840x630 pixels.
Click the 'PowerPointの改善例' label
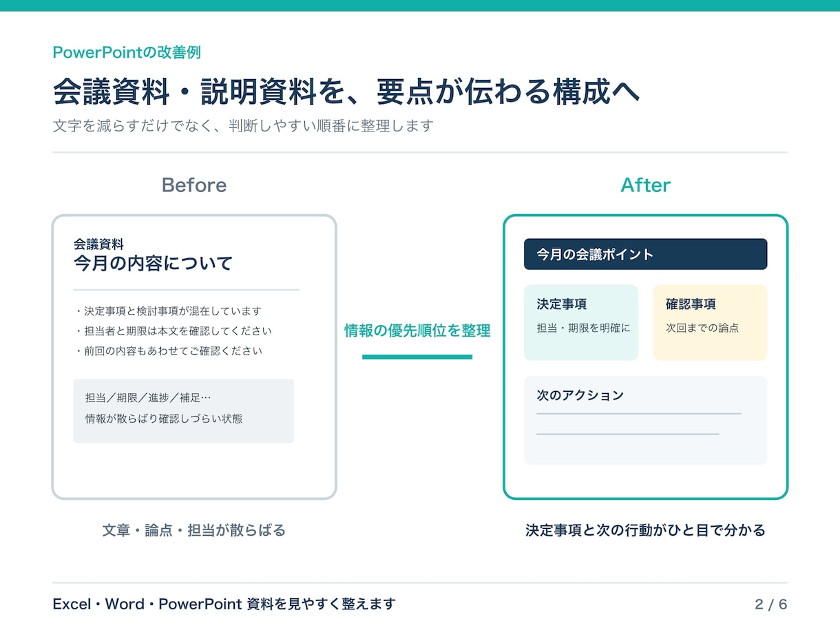coord(127,52)
